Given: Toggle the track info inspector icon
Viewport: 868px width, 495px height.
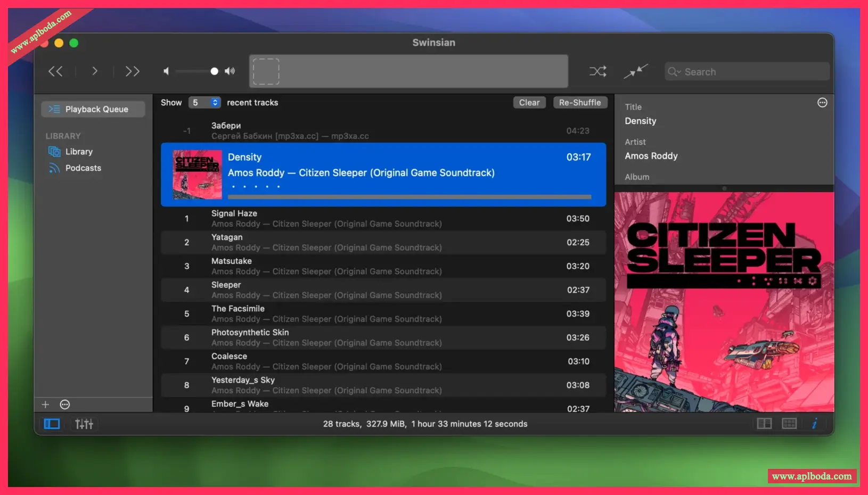Looking at the screenshot, I should pyautogui.click(x=815, y=424).
